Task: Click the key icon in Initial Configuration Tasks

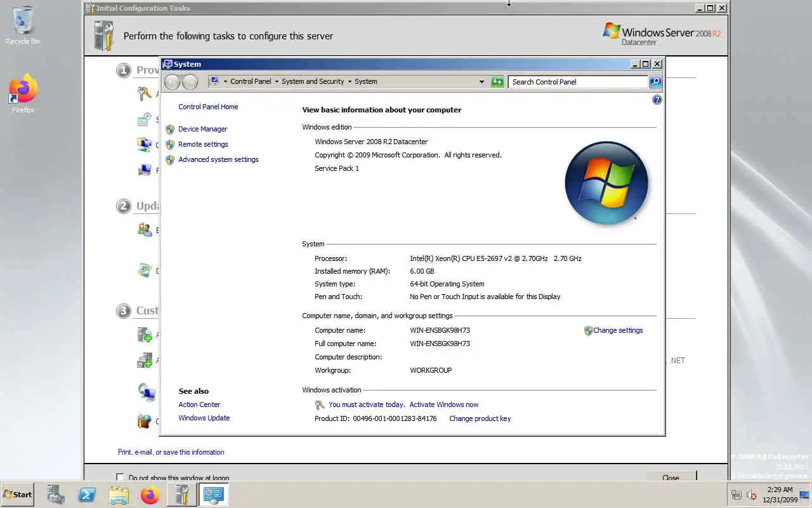Action: (145, 94)
